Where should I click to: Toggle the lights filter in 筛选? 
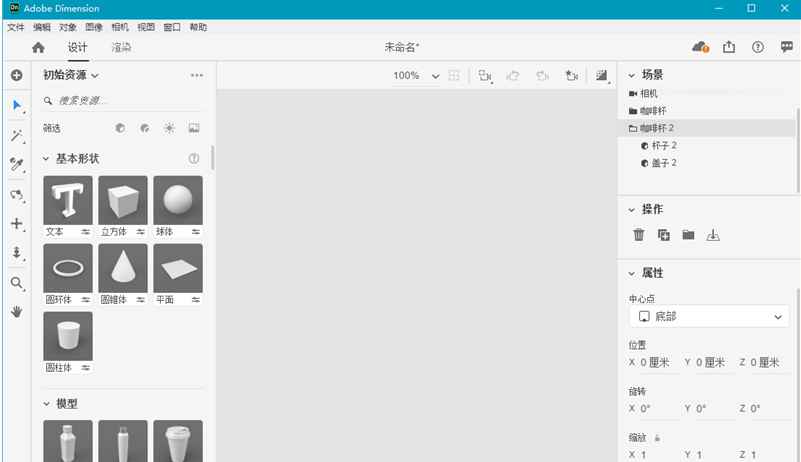tap(169, 128)
